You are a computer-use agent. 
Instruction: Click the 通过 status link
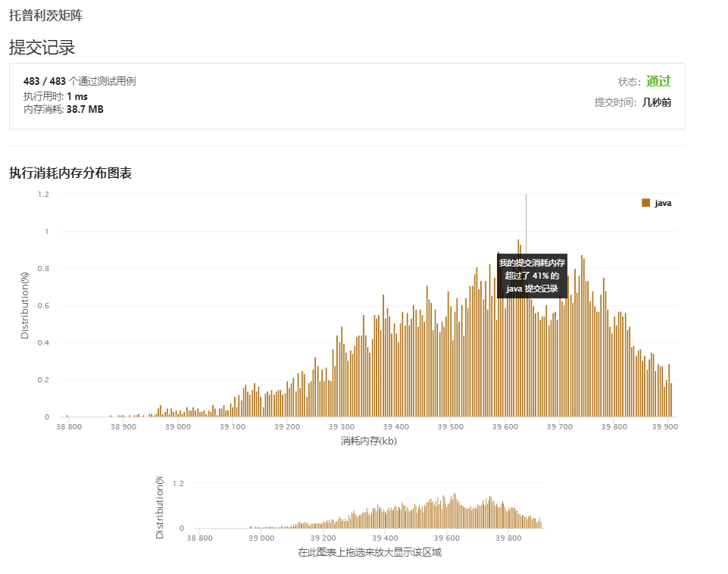click(x=658, y=81)
